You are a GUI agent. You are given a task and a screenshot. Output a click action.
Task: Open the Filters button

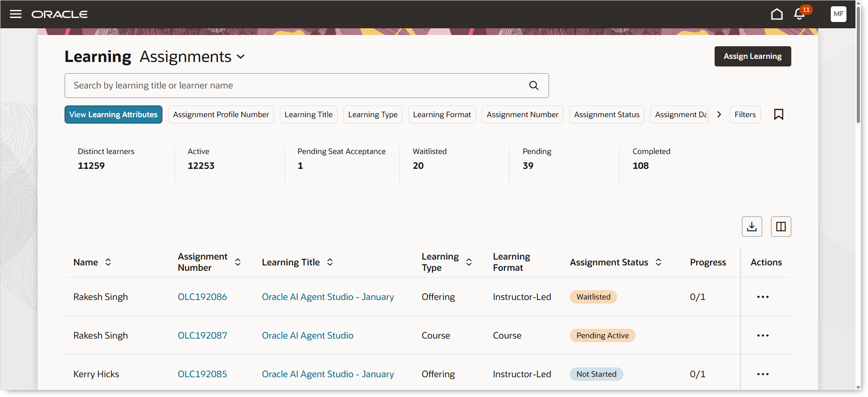745,115
